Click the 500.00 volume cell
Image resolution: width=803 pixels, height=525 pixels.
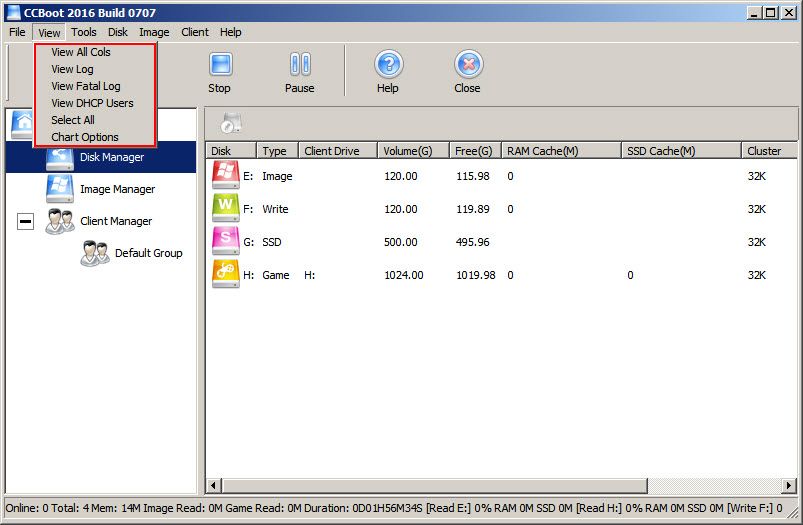tap(400, 242)
